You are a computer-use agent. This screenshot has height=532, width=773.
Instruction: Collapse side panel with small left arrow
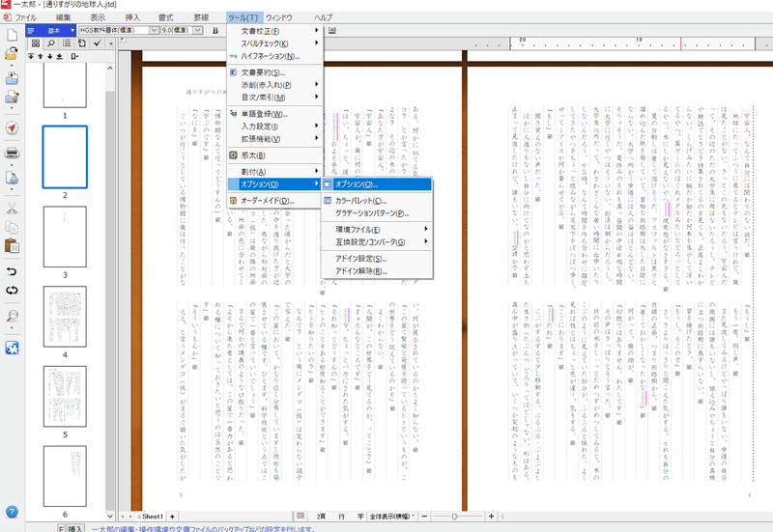click(111, 43)
